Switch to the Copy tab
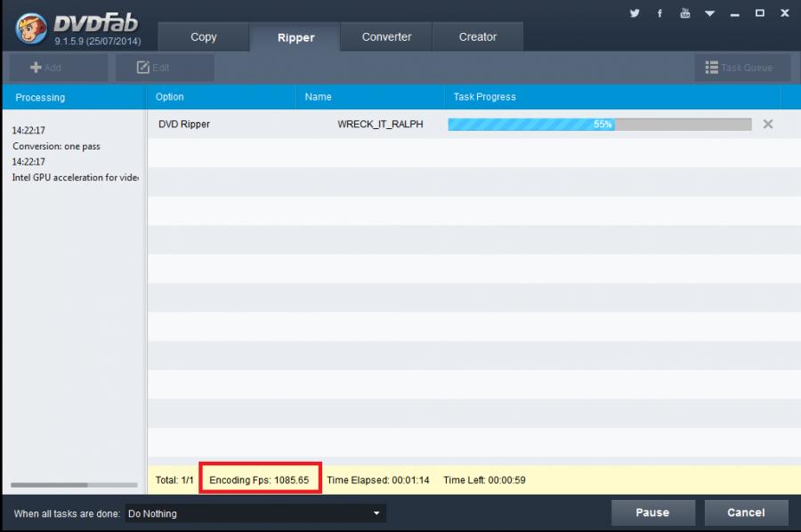This screenshot has width=801, height=532. click(203, 36)
